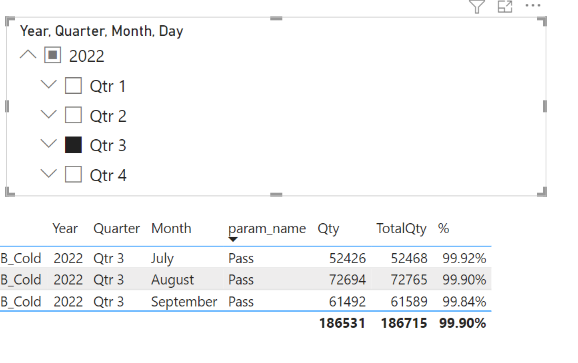Image resolution: width=578 pixels, height=363 pixels.
Task: Select TotalQty value 61589
Action: (x=409, y=302)
